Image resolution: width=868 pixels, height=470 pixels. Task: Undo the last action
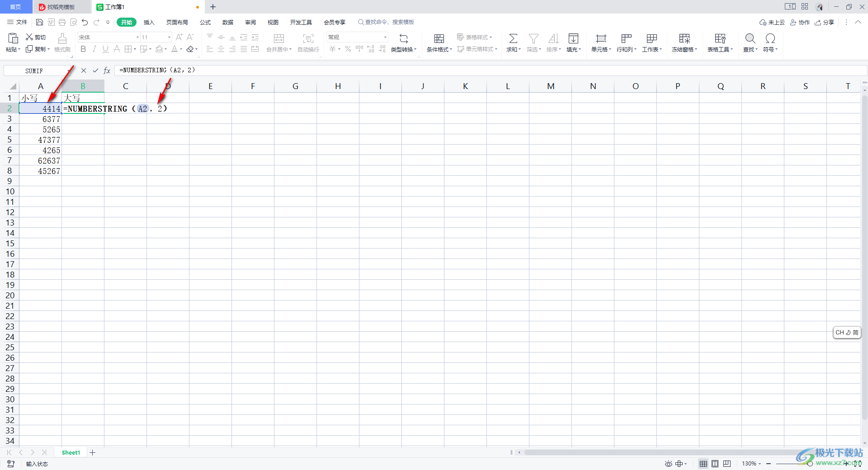click(x=85, y=22)
